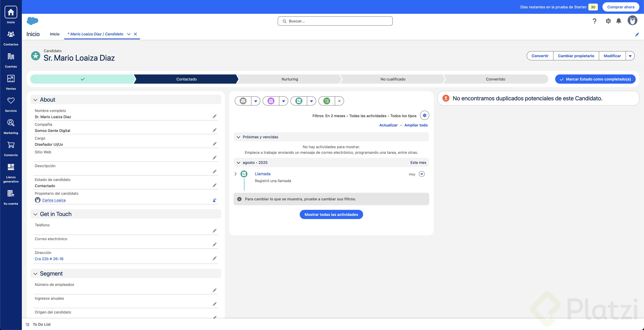Click the log a call icon
Viewport: 644px width, 330px height.
click(x=299, y=101)
